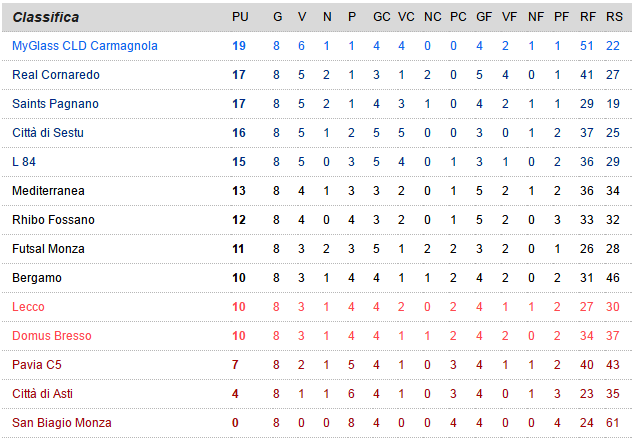
Task: Click the GC column header
Action: [381, 17]
